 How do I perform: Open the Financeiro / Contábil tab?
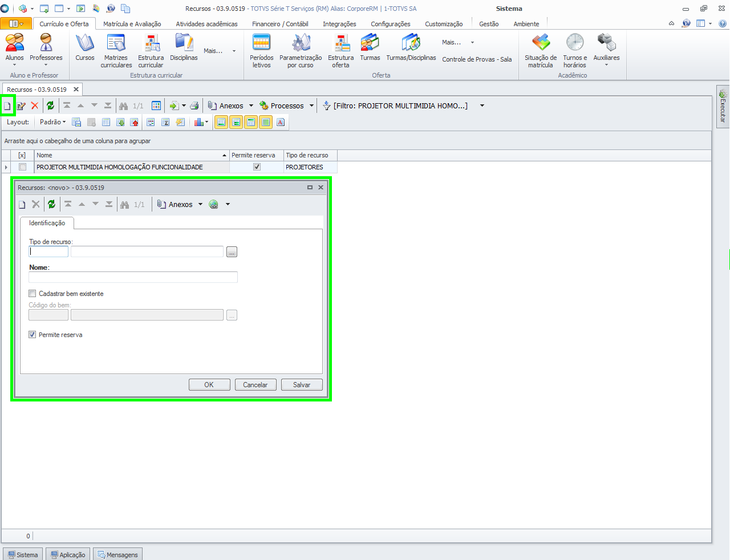click(x=280, y=24)
